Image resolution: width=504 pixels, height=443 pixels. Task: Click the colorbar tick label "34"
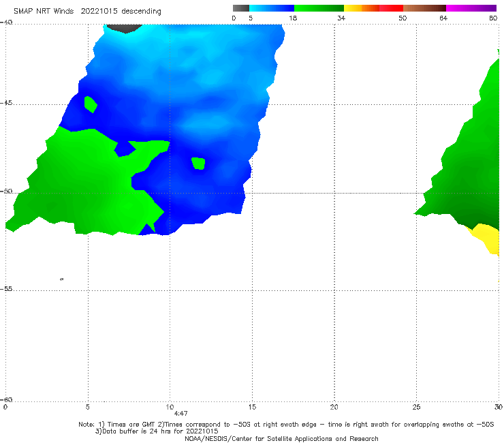[341, 18]
